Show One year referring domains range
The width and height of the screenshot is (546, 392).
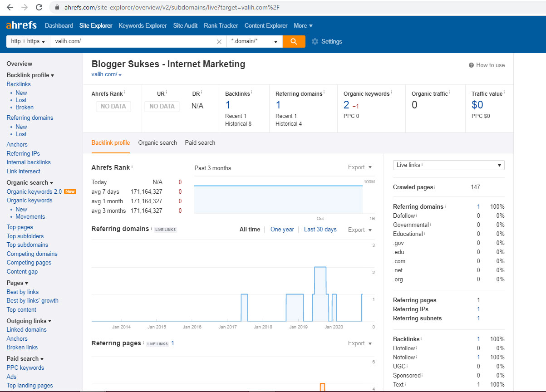coord(282,230)
